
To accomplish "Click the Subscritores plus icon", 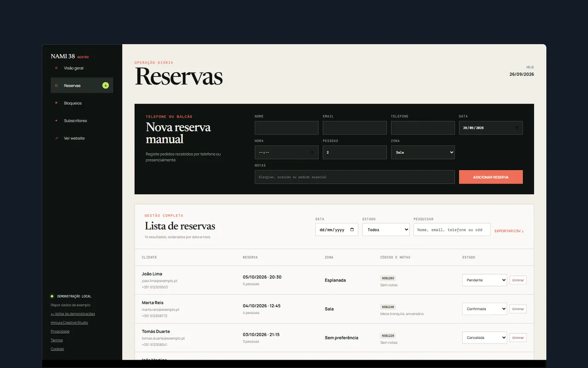I will pos(56,121).
